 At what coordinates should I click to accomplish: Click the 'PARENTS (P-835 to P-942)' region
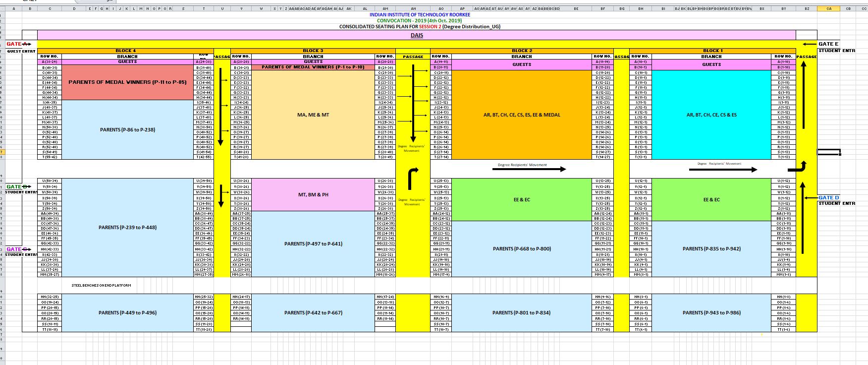click(x=711, y=248)
